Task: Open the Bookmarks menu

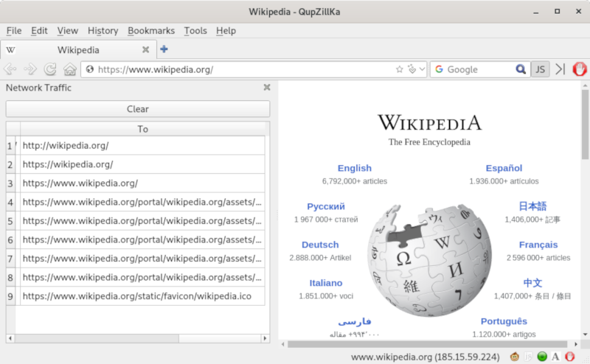Action: point(151,31)
